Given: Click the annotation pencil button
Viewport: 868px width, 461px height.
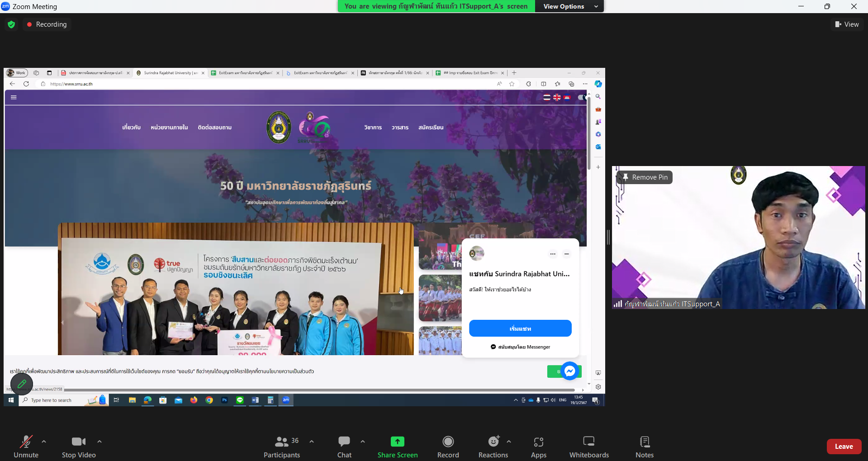Looking at the screenshot, I should point(22,384).
